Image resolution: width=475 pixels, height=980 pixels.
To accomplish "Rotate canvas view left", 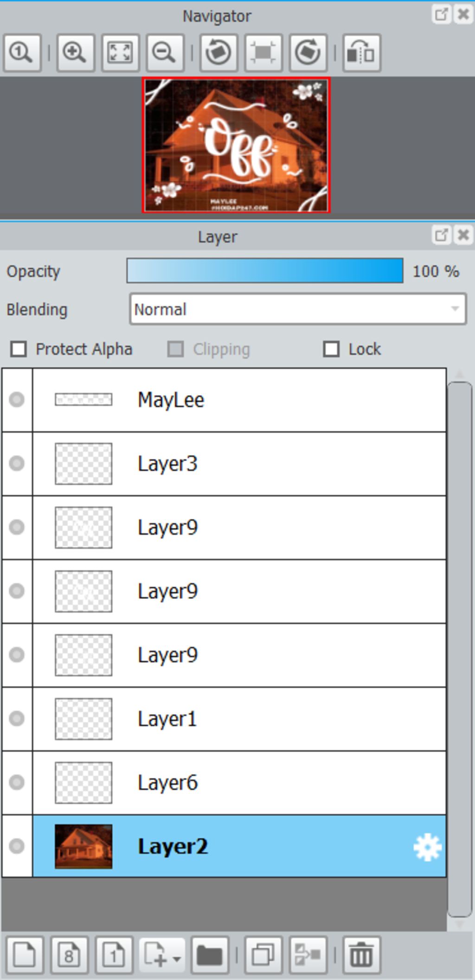I will (218, 52).
